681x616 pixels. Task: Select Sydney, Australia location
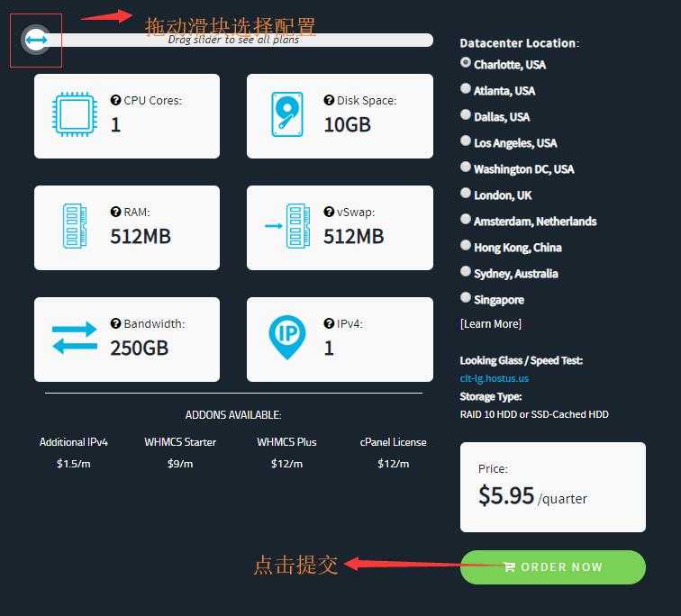click(x=466, y=271)
